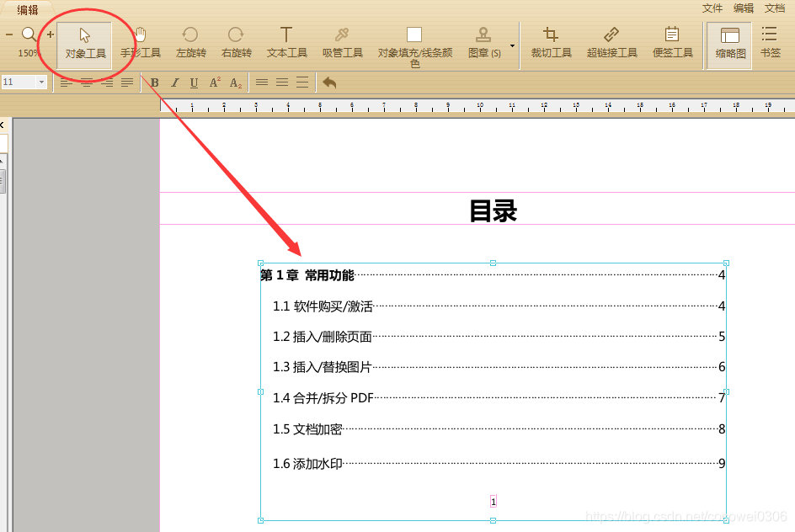Screen dimensions: 795x532
Task: Switch to 缩略图 thumbnail view
Action: point(728,42)
